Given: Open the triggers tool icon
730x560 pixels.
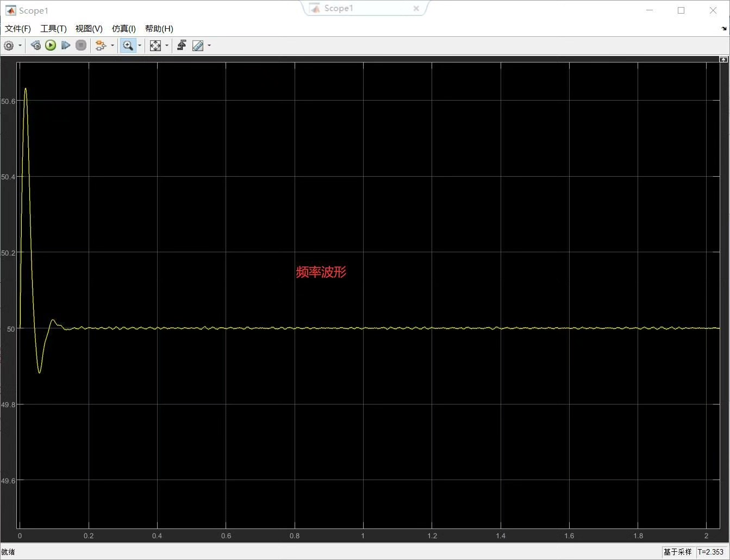Looking at the screenshot, I should (x=182, y=46).
